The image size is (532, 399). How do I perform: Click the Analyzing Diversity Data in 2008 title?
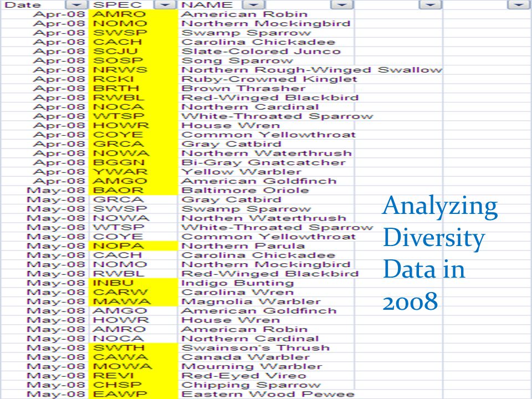[x=440, y=253]
